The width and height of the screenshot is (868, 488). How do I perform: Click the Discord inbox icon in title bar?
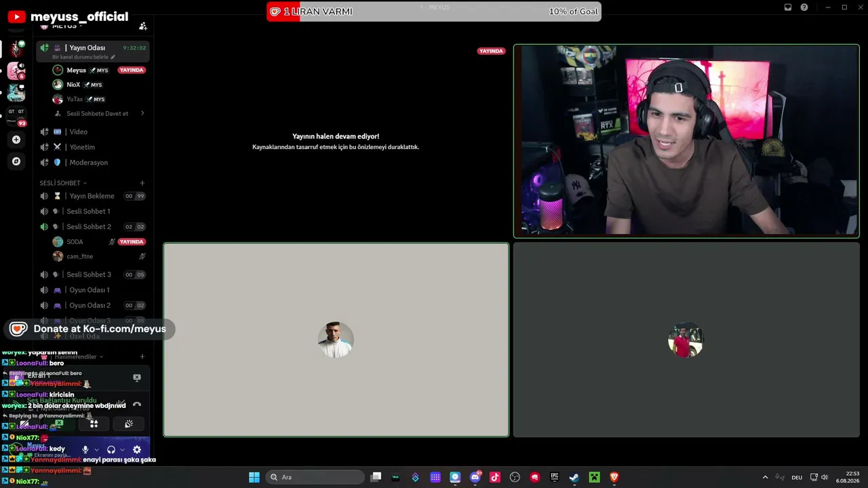pos(788,7)
